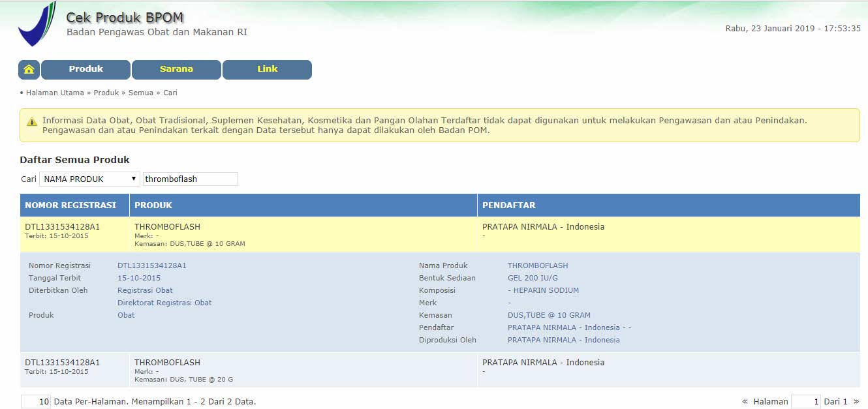Click Halaman Utama in the breadcrumb
This screenshot has height=409, width=868.
click(55, 93)
